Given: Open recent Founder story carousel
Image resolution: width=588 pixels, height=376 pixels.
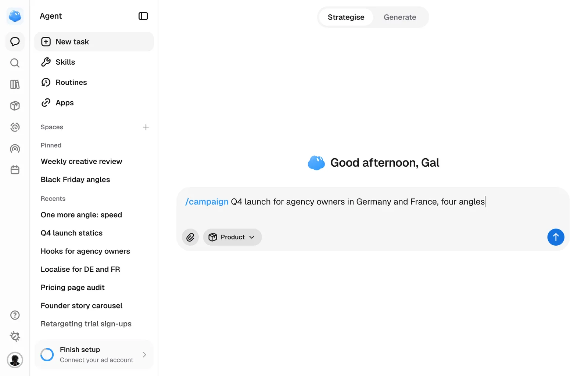Looking at the screenshot, I should tap(82, 306).
